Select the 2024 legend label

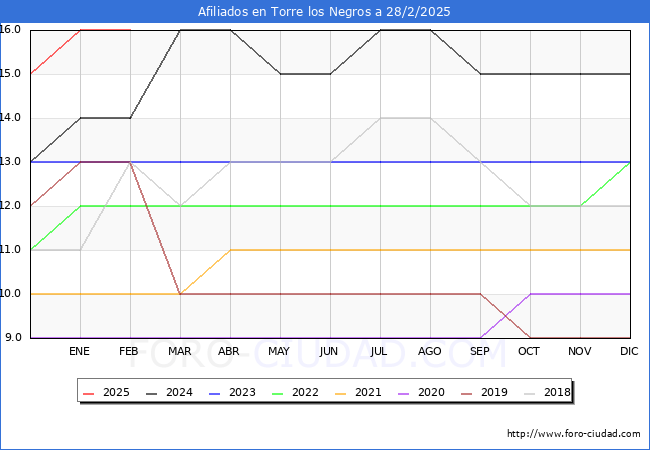[179, 392]
